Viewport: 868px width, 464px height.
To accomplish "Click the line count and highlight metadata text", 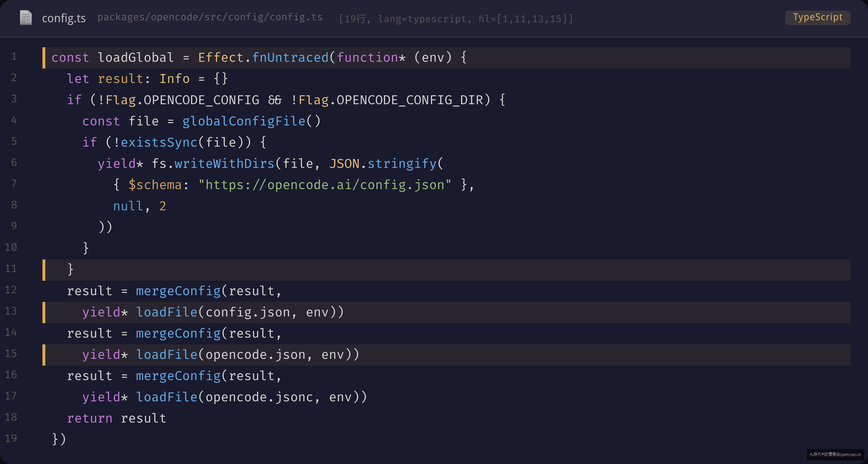I will click(455, 19).
